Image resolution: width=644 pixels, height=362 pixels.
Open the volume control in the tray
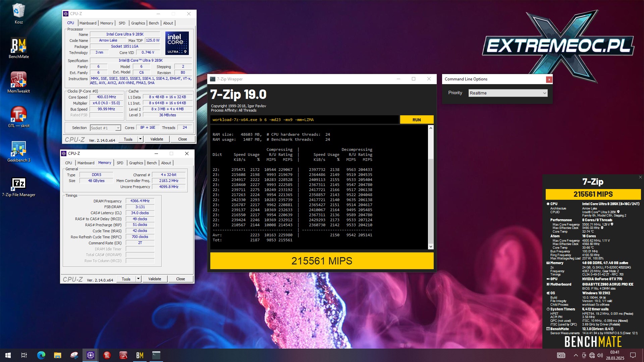pyautogui.click(x=600, y=355)
